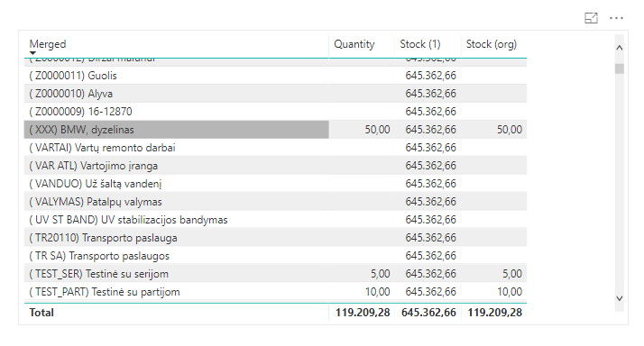The width and height of the screenshot is (644, 346).
Task: Click the Total Quantity value 119.209,28
Action: 363,313
